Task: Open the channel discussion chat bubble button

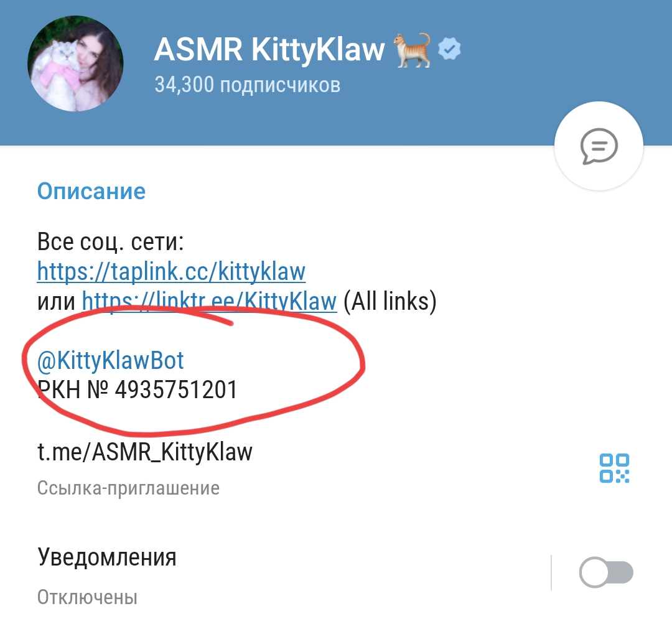Action: 599,146
